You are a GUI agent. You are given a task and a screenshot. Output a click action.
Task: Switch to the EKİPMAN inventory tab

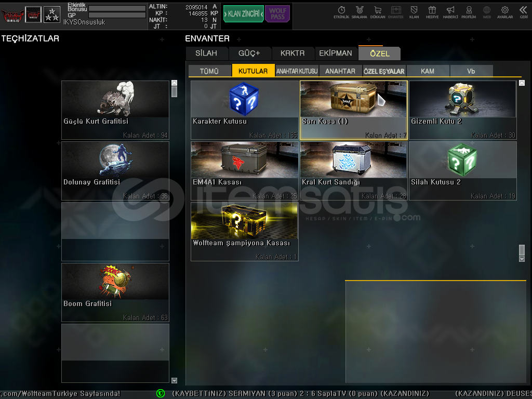336,54
